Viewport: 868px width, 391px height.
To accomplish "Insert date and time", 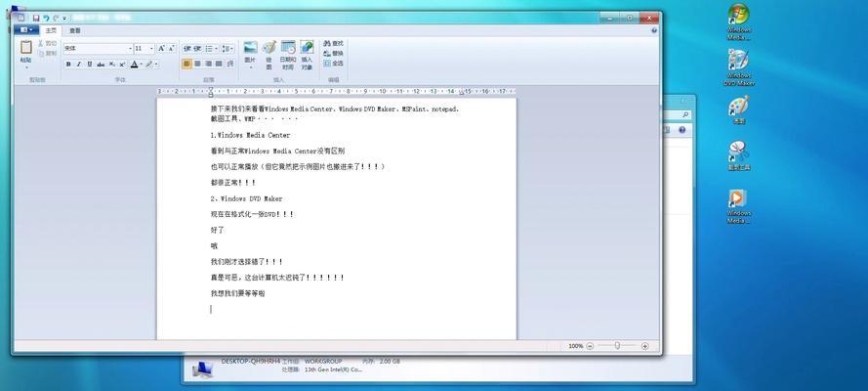I will tap(288, 55).
